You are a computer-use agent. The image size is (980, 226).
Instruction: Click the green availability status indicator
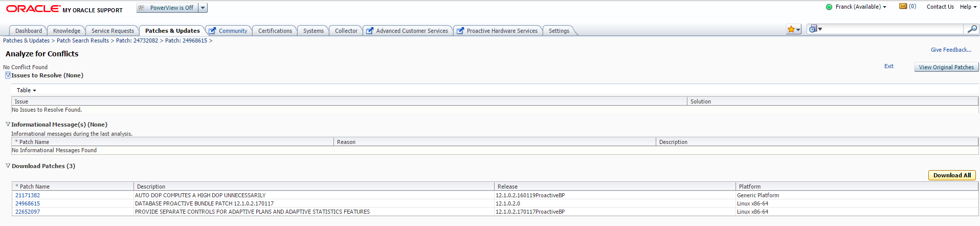[x=829, y=7]
